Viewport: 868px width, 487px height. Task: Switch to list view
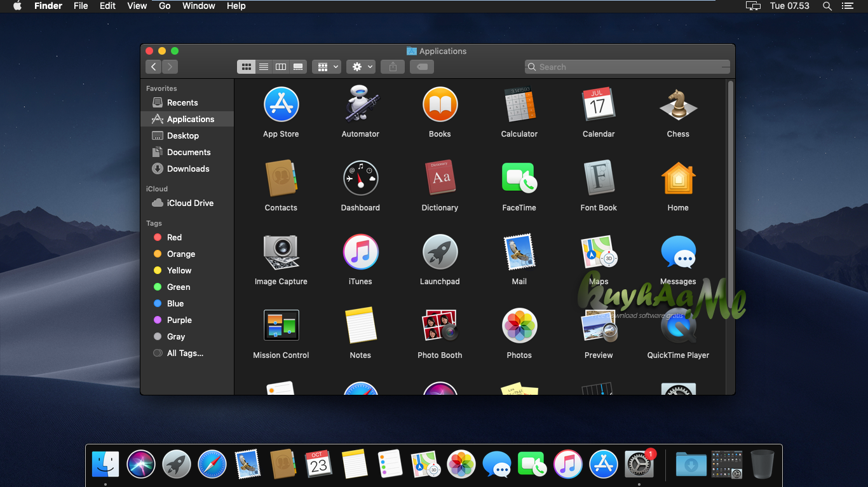(x=264, y=67)
